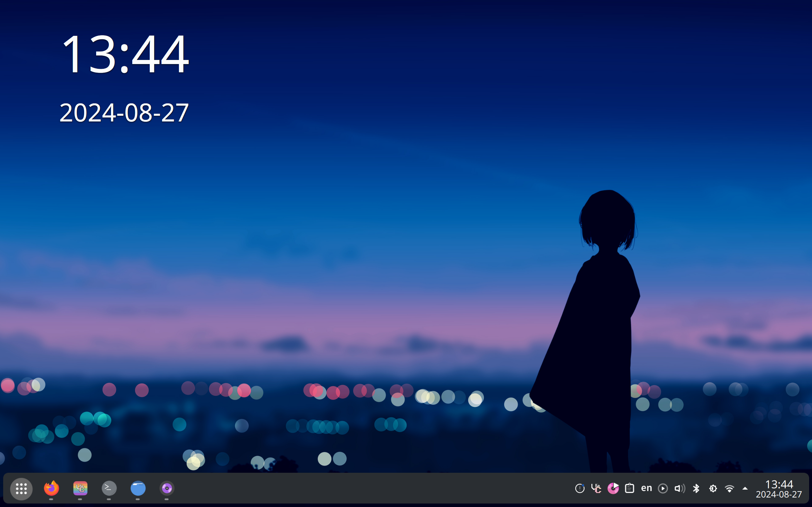
Task: Open the rainbow VC app icon
Action: 80,488
